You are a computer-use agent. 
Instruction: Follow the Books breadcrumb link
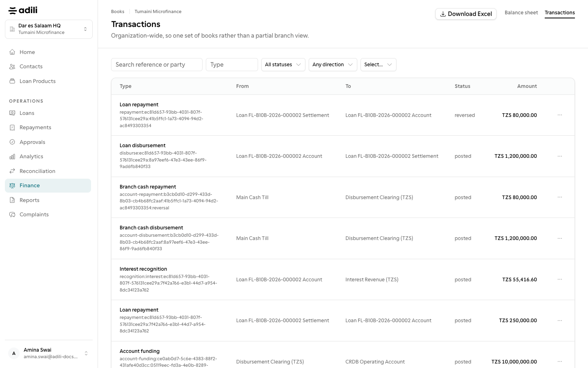click(118, 11)
